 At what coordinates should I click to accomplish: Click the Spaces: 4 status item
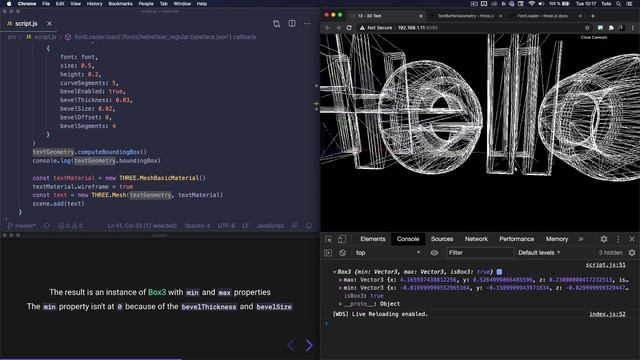197,226
